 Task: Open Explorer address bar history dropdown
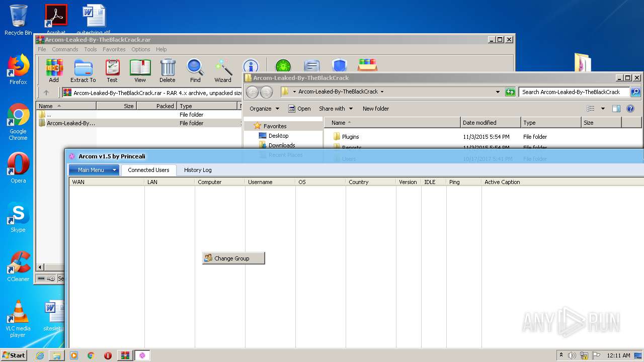point(498,92)
